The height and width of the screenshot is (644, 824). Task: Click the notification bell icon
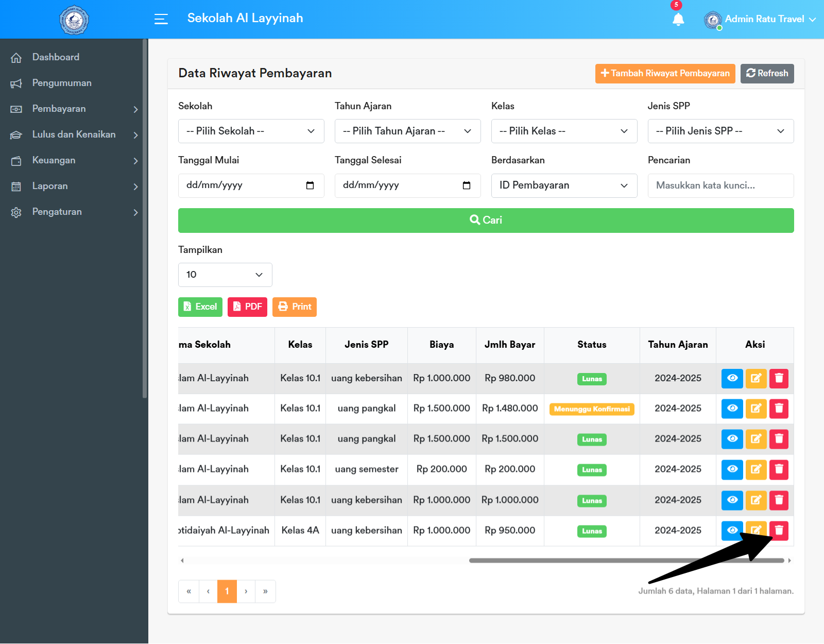coord(678,20)
